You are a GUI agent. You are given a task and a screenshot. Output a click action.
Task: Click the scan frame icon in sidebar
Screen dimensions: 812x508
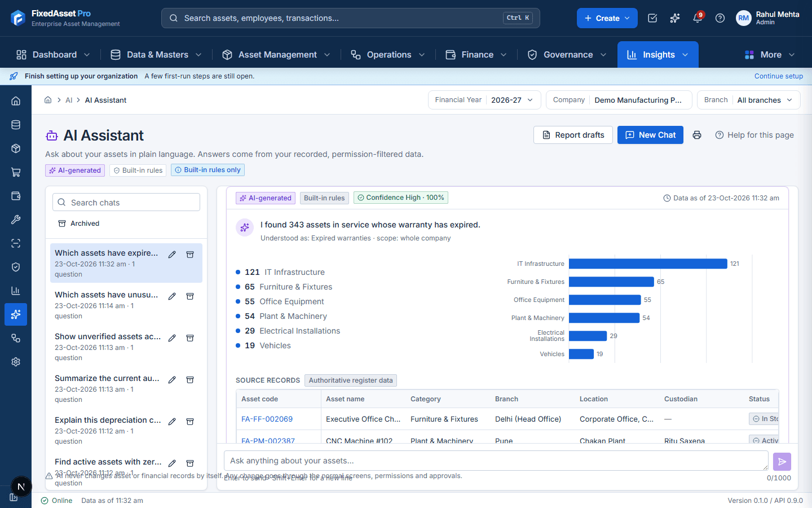(16, 243)
